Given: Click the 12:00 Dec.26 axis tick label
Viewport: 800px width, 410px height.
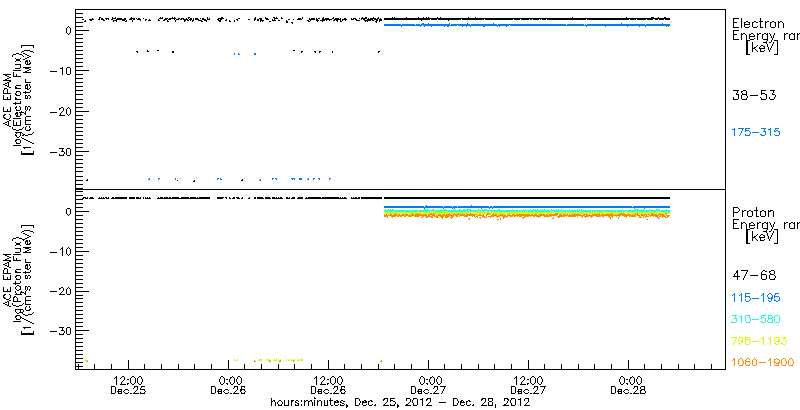Looking at the screenshot, I should tap(329, 386).
